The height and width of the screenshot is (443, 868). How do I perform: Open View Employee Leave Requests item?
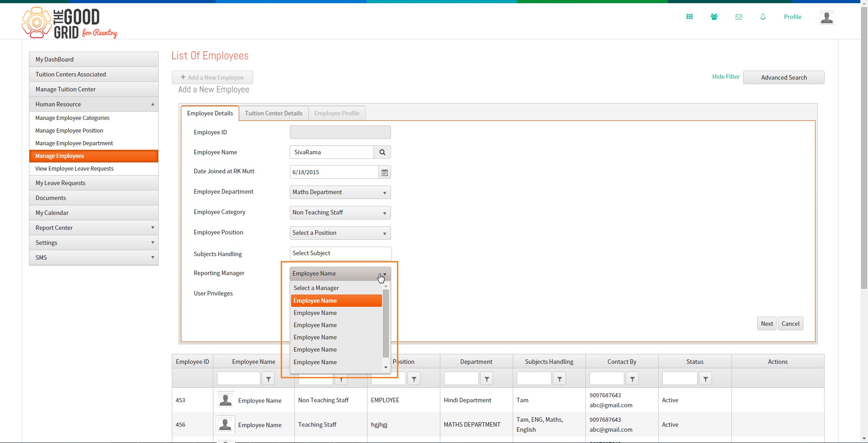coord(94,169)
